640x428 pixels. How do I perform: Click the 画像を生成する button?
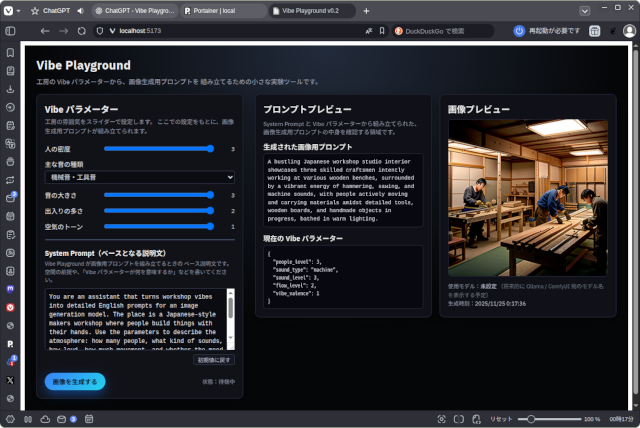point(75,381)
